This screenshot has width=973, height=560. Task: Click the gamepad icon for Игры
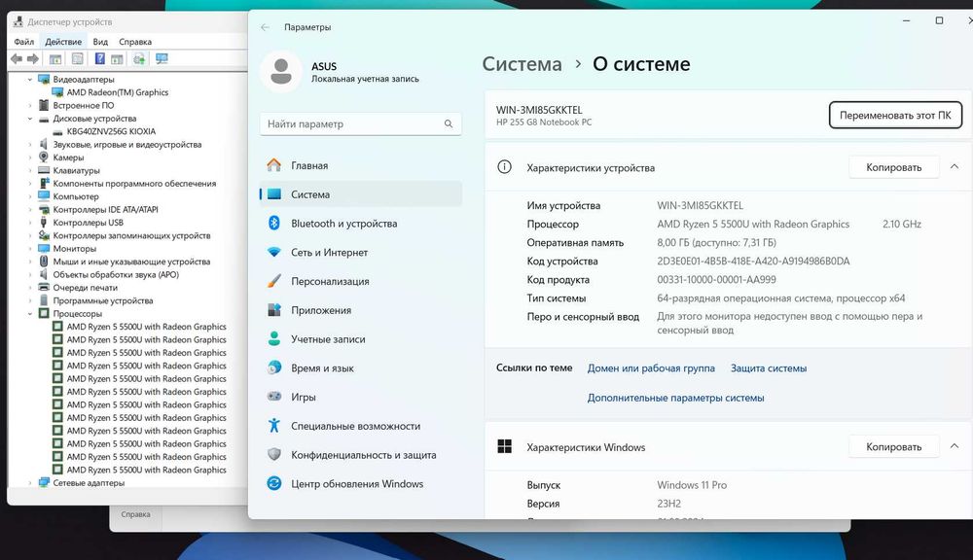coord(273,396)
